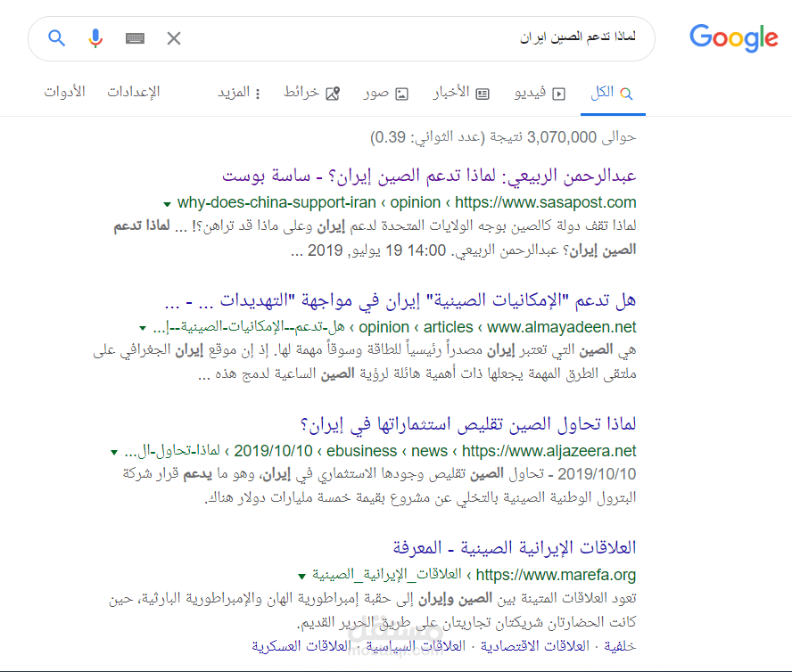
Task: Open the المزيد (More) menu
Action: pos(239,93)
